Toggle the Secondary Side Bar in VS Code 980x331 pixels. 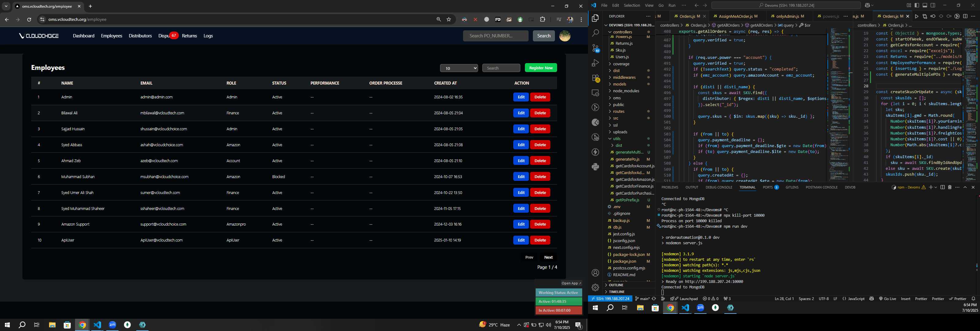pyautogui.click(x=933, y=5)
